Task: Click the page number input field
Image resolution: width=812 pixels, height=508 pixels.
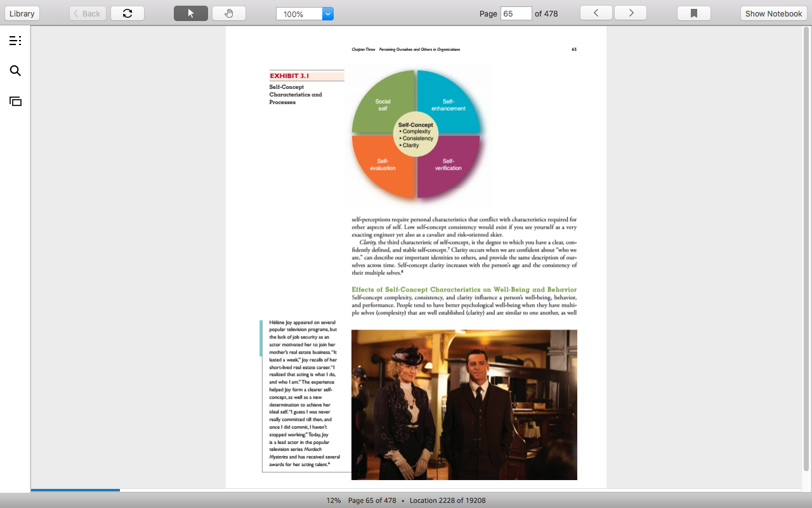Action: [516, 13]
